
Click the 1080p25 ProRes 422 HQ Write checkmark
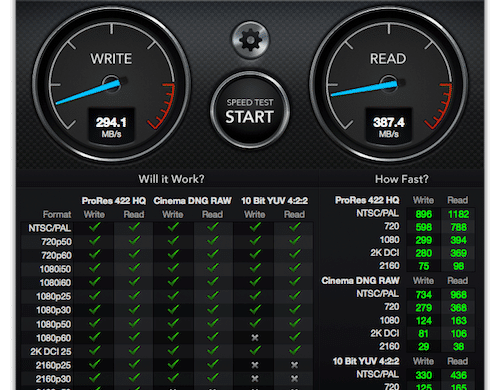(x=95, y=295)
